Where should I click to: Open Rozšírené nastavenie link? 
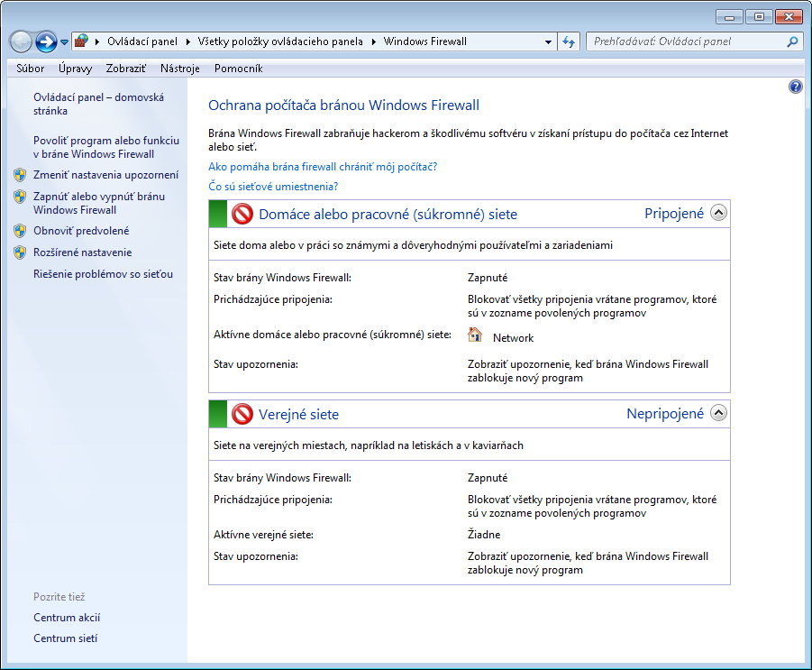pyautogui.click(x=82, y=252)
